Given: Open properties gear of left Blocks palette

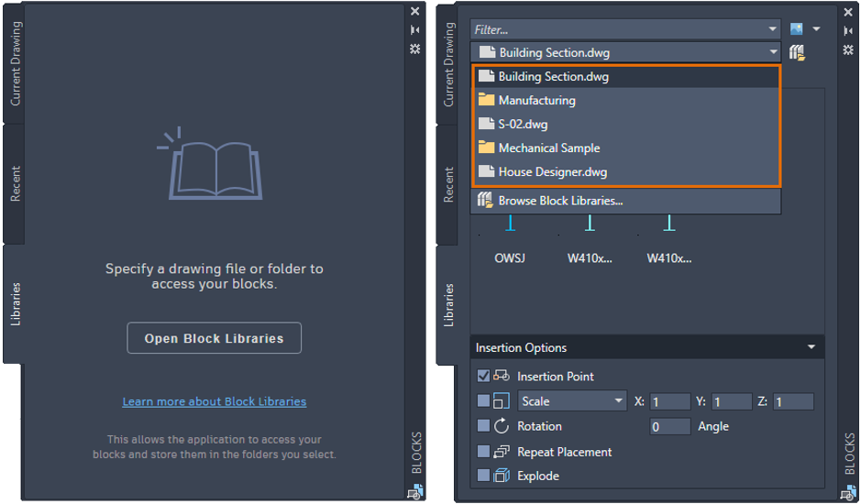Looking at the screenshot, I should [415, 49].
